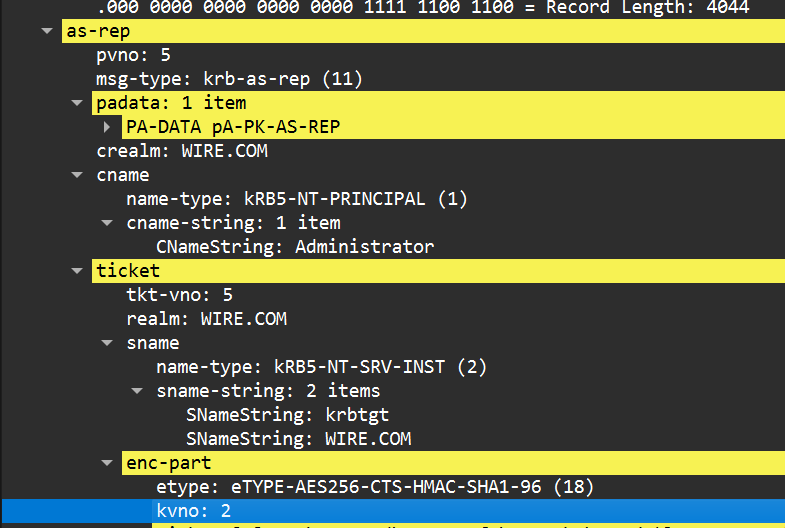Select the etype AES256-CTS-HMAC-SHA1-96 field
The width and height of the screenshot is (785, 528).
tap(375, 487)
